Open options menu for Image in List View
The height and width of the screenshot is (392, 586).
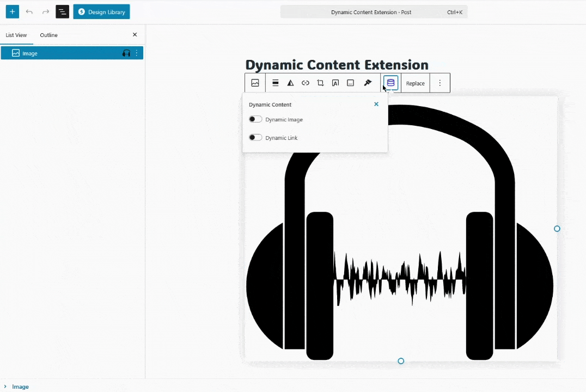pos(137,53)
